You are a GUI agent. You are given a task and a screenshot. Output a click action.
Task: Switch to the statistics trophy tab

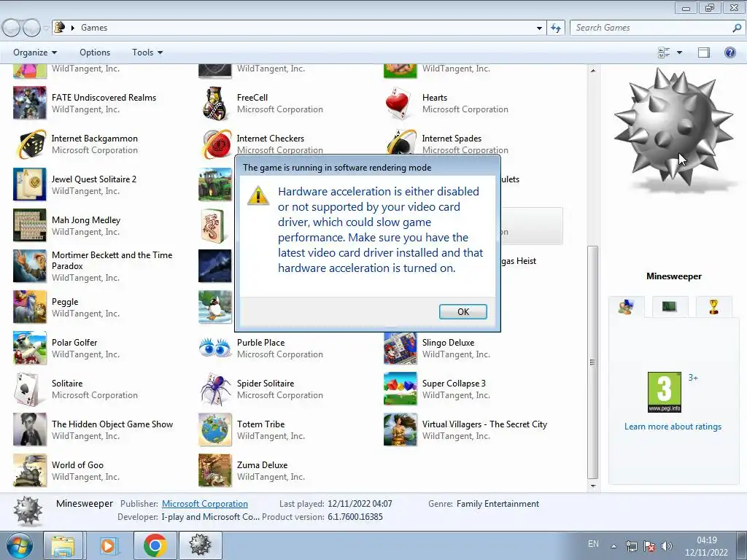click(713, 307)
